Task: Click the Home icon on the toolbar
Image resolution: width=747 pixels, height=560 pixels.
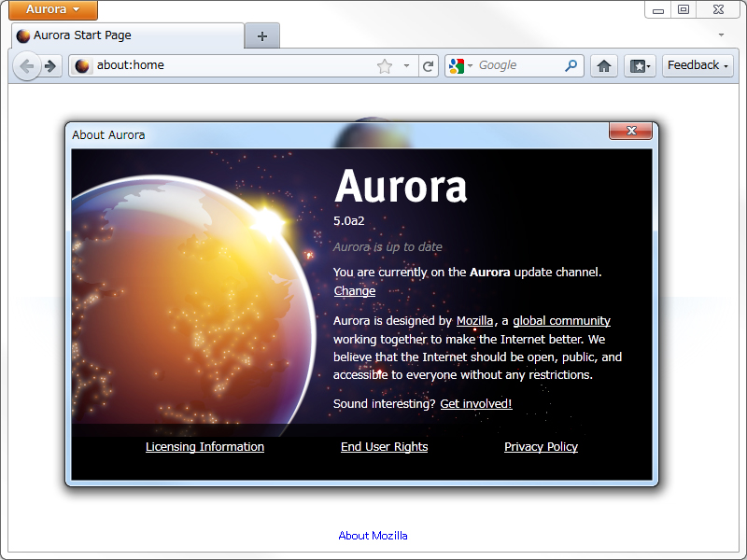Action: tap(603, 65)
